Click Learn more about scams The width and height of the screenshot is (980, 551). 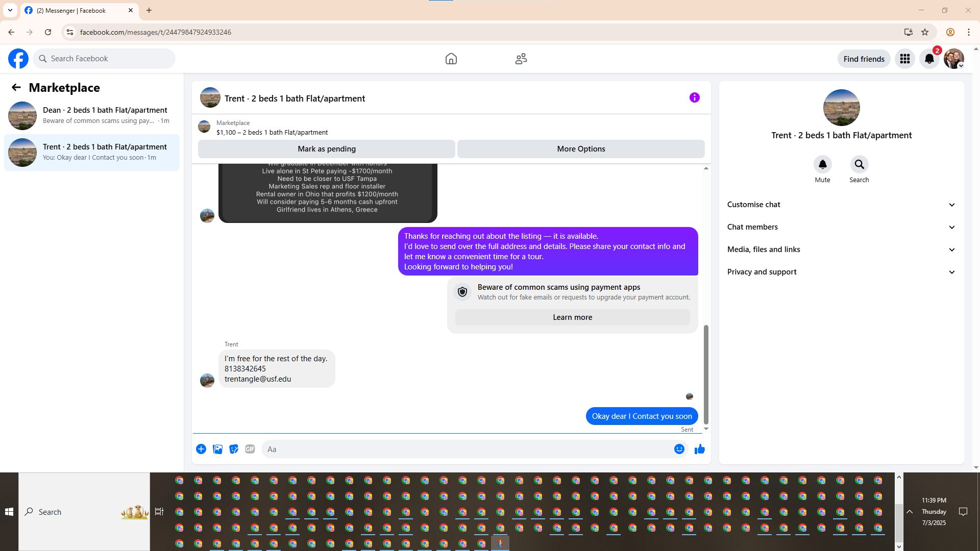[572, 317]
